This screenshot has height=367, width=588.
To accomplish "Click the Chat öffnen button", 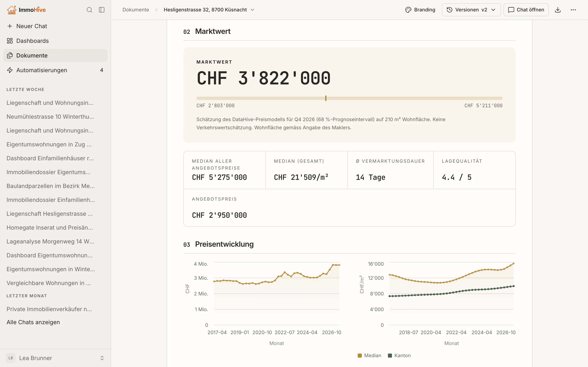I will point(526,10).
